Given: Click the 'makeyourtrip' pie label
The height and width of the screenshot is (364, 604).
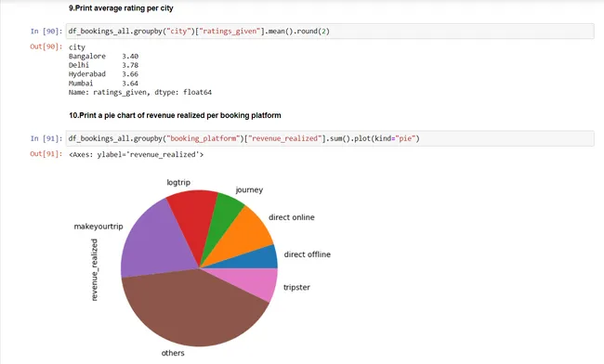Looking at the screenshot, I should click(x=98, y=227).
